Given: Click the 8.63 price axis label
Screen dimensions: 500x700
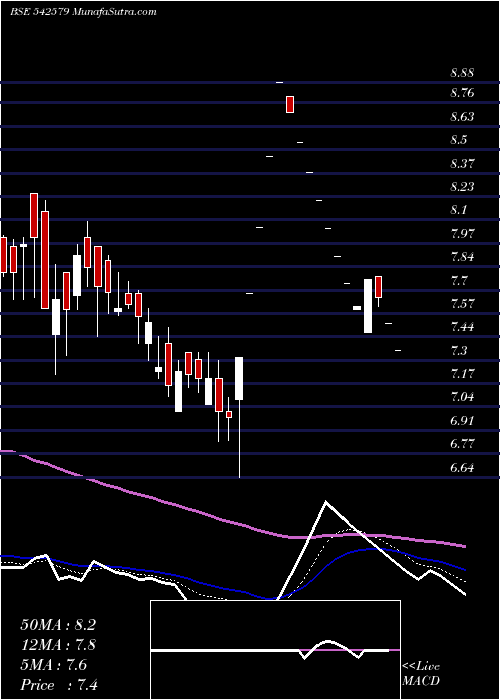Looking at the screenshot, I should click(462, 117).
